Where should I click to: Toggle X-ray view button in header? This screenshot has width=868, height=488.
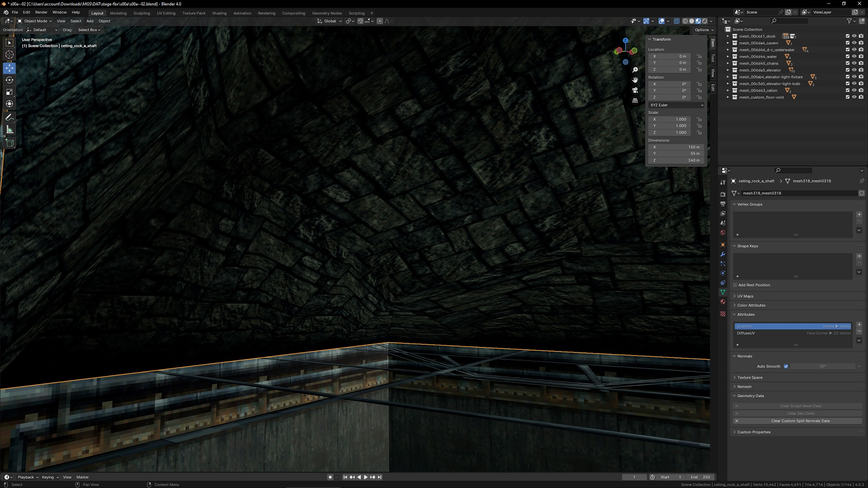coord(676,21)
